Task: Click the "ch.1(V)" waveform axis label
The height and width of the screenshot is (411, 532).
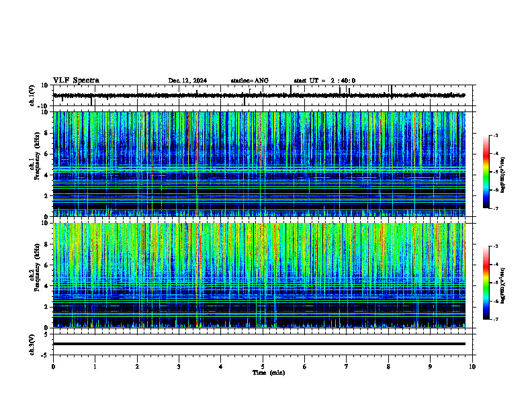Action: (x=32, y=95)
